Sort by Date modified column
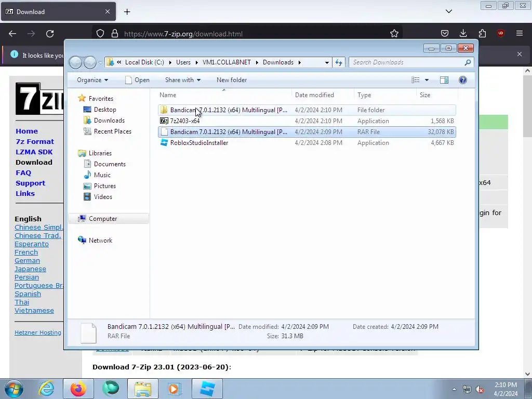 coord(323,95)
